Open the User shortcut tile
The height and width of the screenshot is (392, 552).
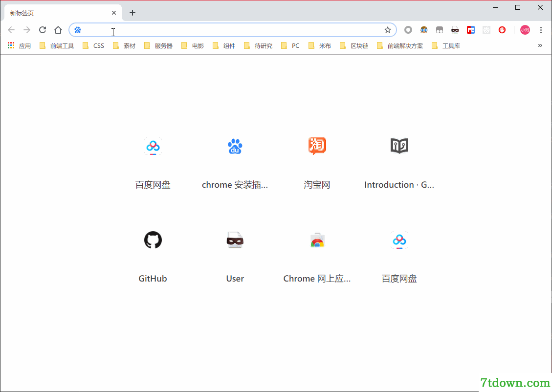coord(235,257)
